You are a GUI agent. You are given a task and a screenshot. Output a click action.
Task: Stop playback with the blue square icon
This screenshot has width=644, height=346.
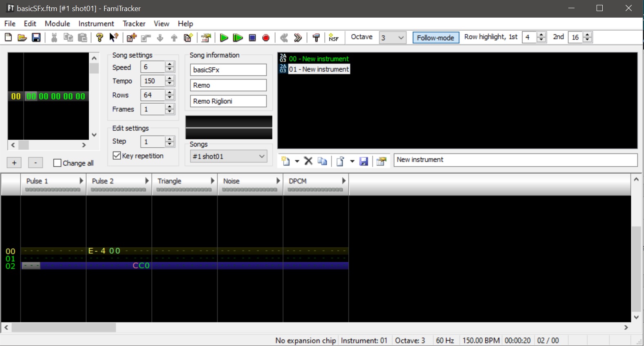coord(252,38)
